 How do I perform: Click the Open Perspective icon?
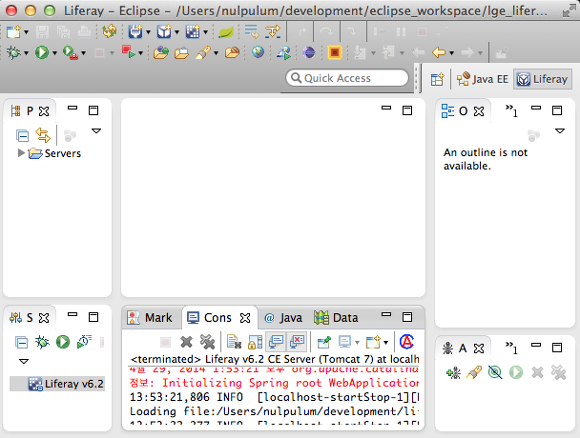(437, 79)
